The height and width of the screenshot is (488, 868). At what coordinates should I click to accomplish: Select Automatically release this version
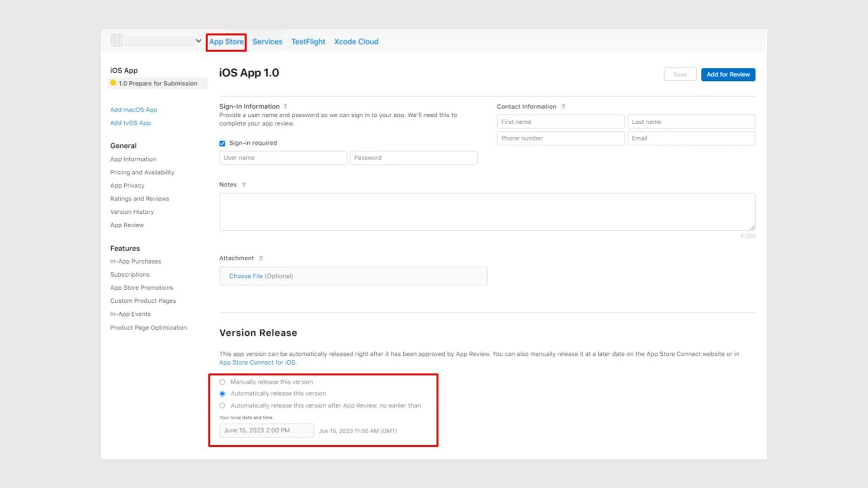pos(222,394)
